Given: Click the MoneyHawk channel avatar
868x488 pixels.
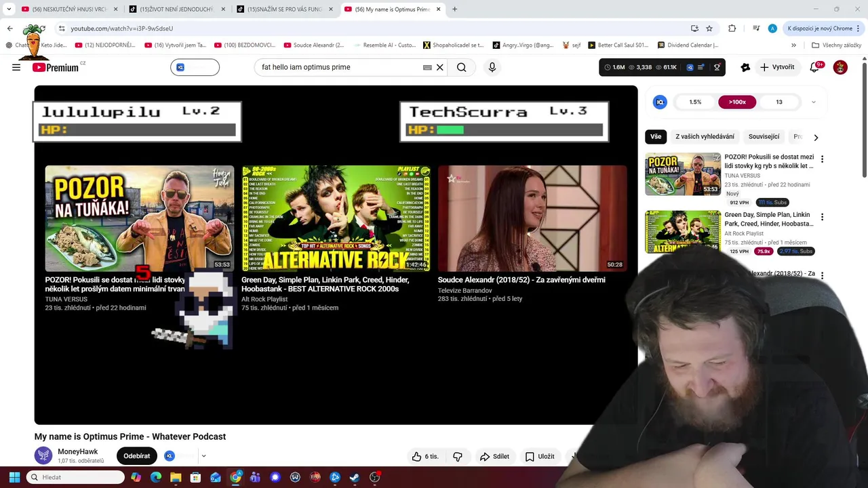Looking at the screenshot, I should tap(43, 455).
